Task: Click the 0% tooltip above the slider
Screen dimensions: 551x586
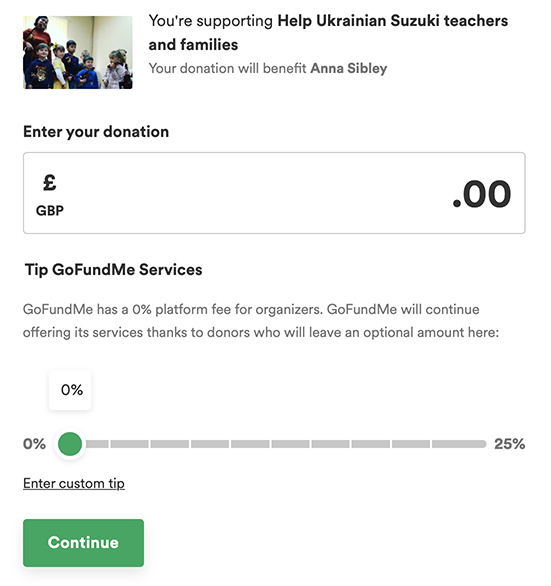Action: [x=70, y=390]
